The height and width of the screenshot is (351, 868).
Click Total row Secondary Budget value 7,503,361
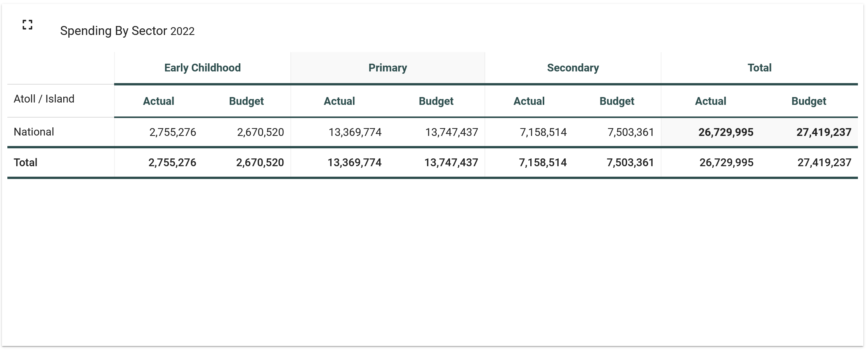coord(630,163)
